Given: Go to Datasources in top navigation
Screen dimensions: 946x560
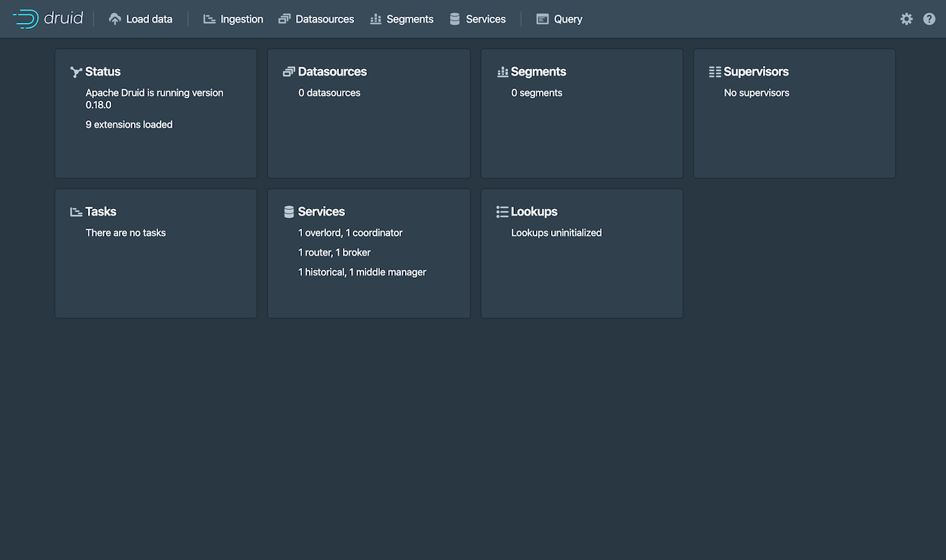Looking at the screenshot, I should 316,19.
